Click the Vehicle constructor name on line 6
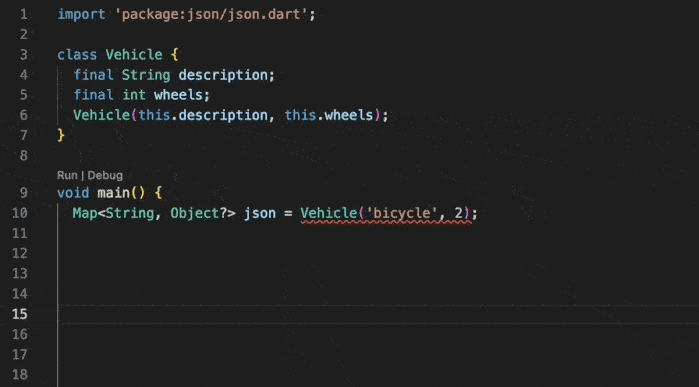Image resolution: width=699 pixels, height=387 pixels. (102, 115)
